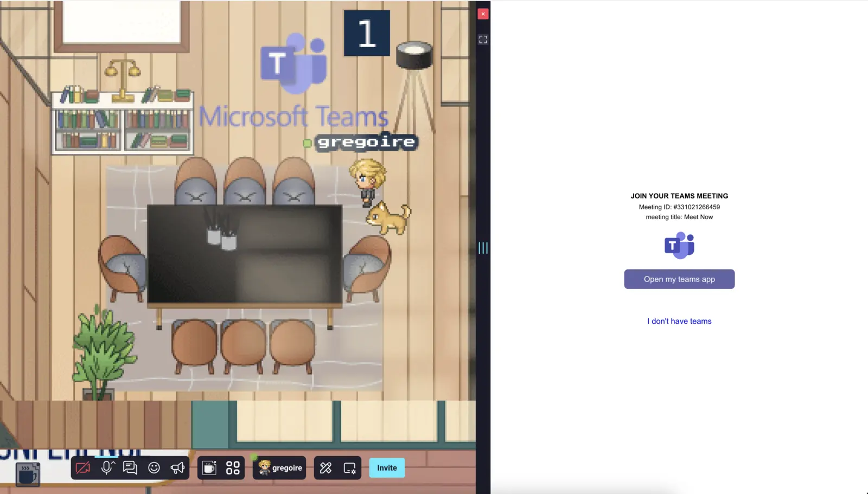The height and width of the screenshot is (494, 868).
Task: Click the gregoire name tag above avatar
Action: 366,142
